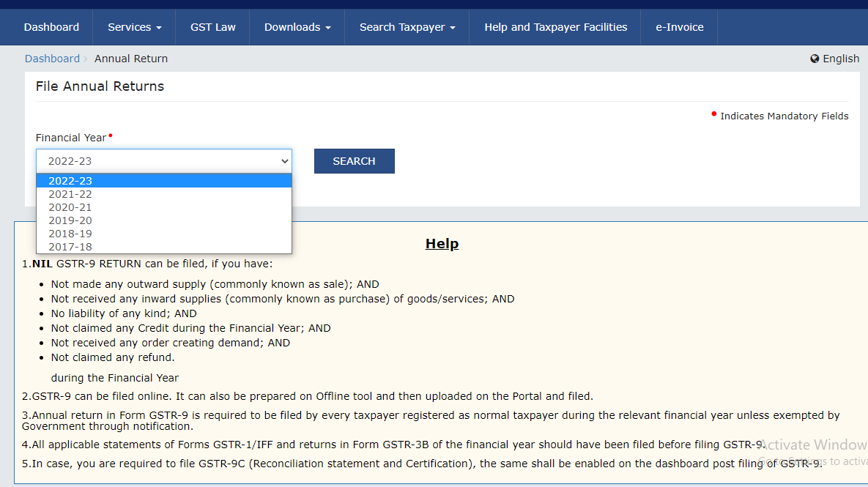This screenshot has height=487, width=868.
Task: Open the GST Law menu item
Action: point(212,27)
